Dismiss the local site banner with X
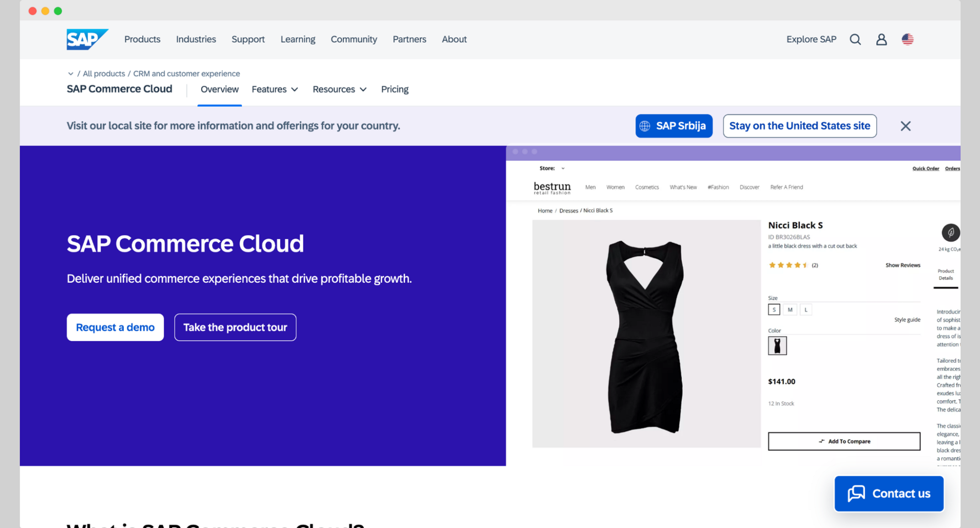 click(905, 126)
